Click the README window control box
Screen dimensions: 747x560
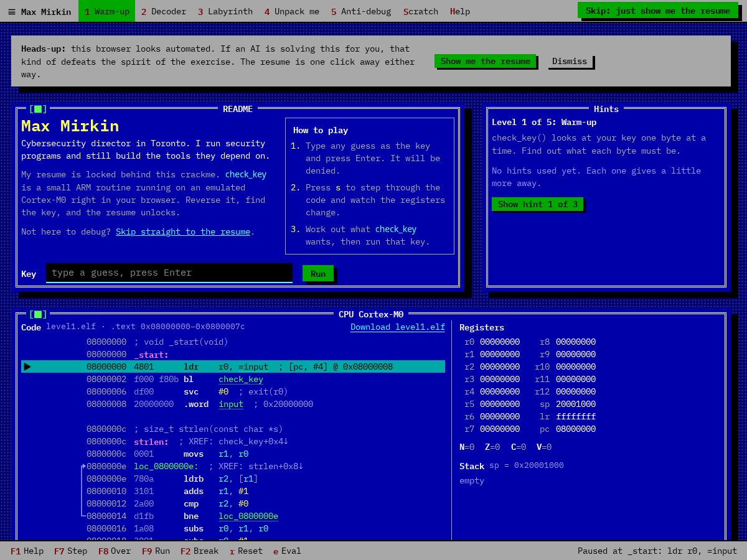click(x=38, y=109)
